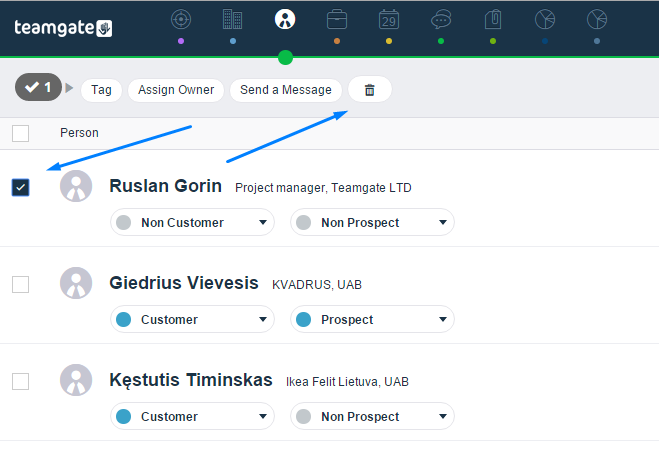659x449 pixels.
Task: Switch to the People tab icon
Action: tap(285, 19)
